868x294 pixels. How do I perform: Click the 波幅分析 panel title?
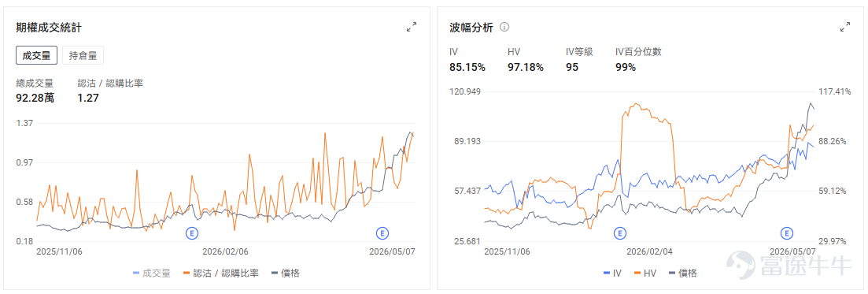[x=471, y=27]
